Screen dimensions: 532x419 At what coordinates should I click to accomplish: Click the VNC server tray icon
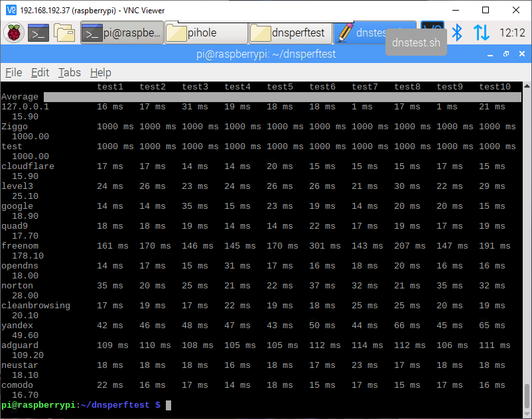tap(432, 26)
